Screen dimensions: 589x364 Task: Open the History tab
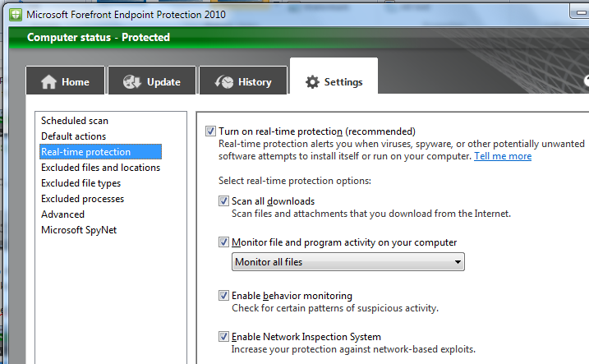pyautogui.click(x=245, y=82)
